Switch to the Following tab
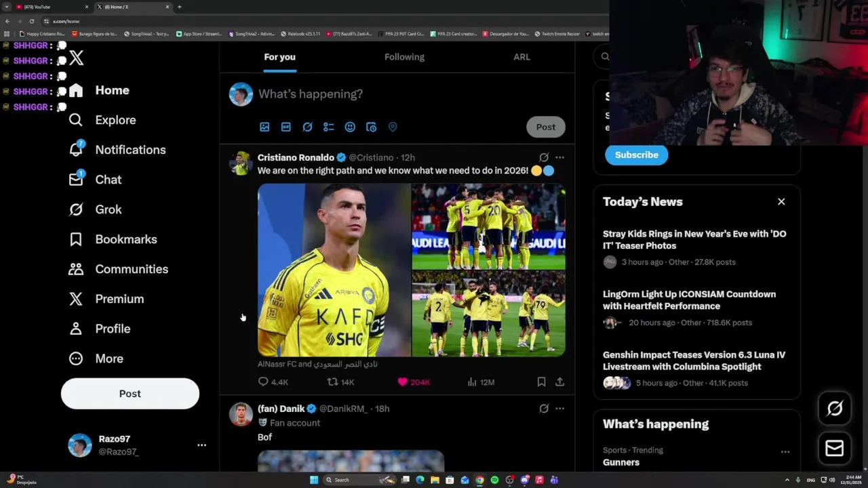868x488 pixels. [404, 57]
